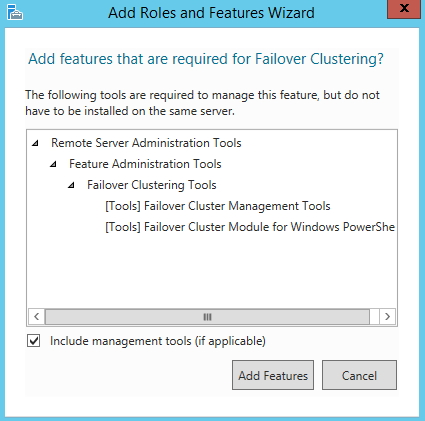
Task: Click the heading about Failover Clustering features
Action: (x=206, y=59)
